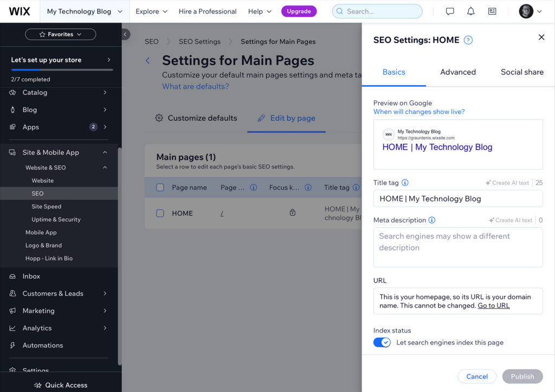Click the Automations lightning icon

tap(12, 345)
